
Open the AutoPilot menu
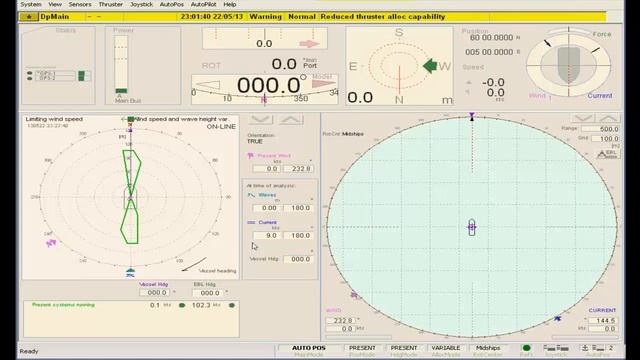coord(203,4)
